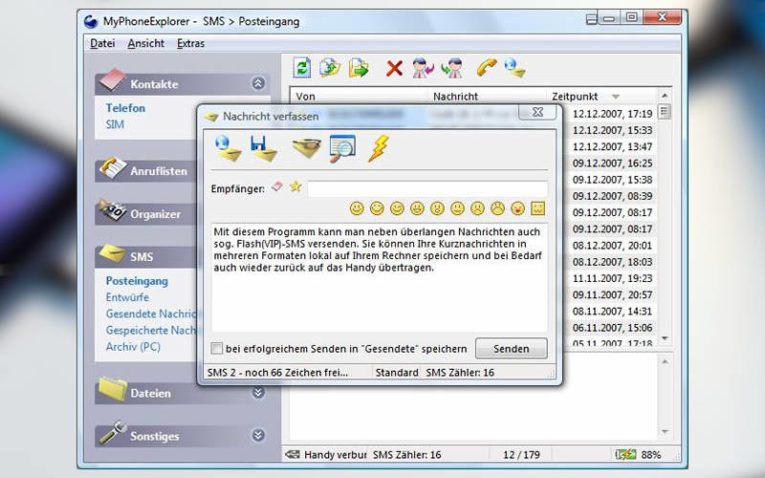Call the sender using the phone handset icon

tap(486, 68)
